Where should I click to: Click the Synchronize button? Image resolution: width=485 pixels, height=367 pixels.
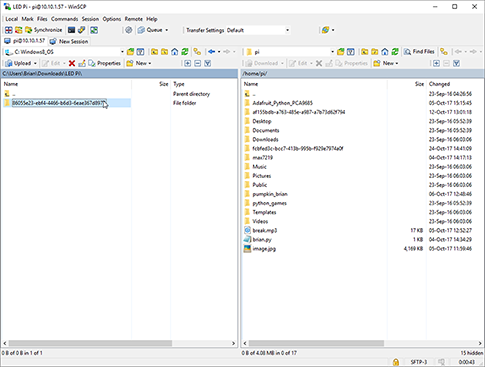pos(44,30)
